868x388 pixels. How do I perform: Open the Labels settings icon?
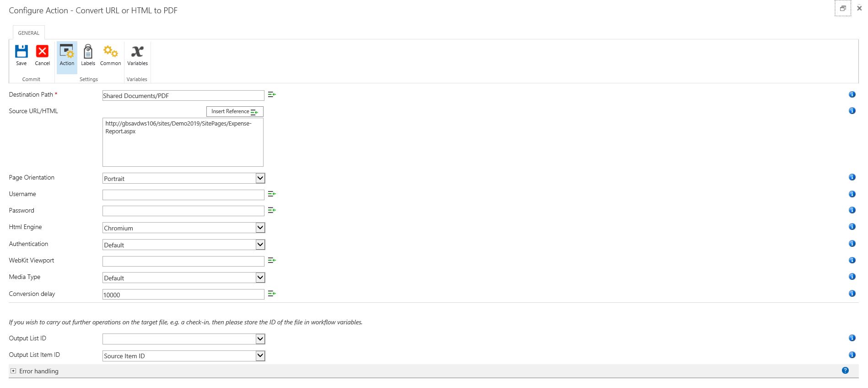pos(88,51)
